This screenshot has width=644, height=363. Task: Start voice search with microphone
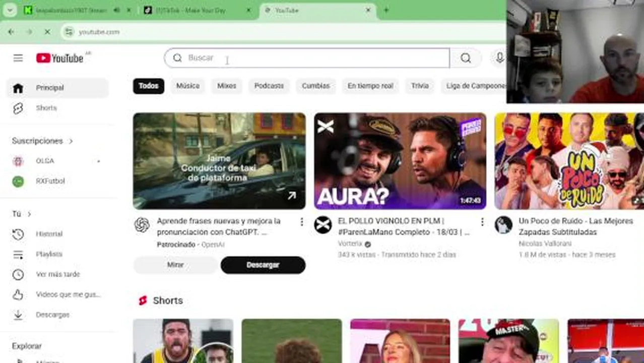click(x=499, y=58)
